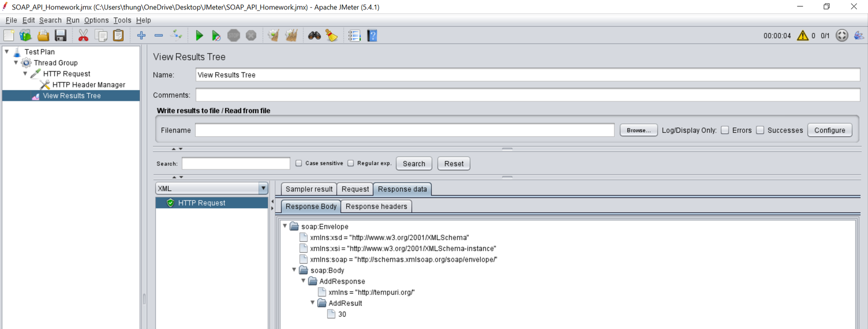Open the Options menu
Image resolution: width=868 pixels, height=329 pixels.
96,20
